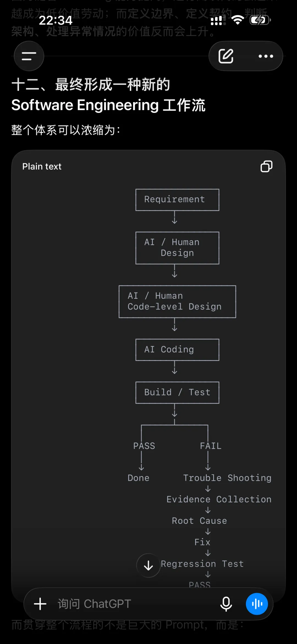Tap the 22:34 clock in status bar
Viewport: 297px width, 644px height.
(x=56, y=20)
